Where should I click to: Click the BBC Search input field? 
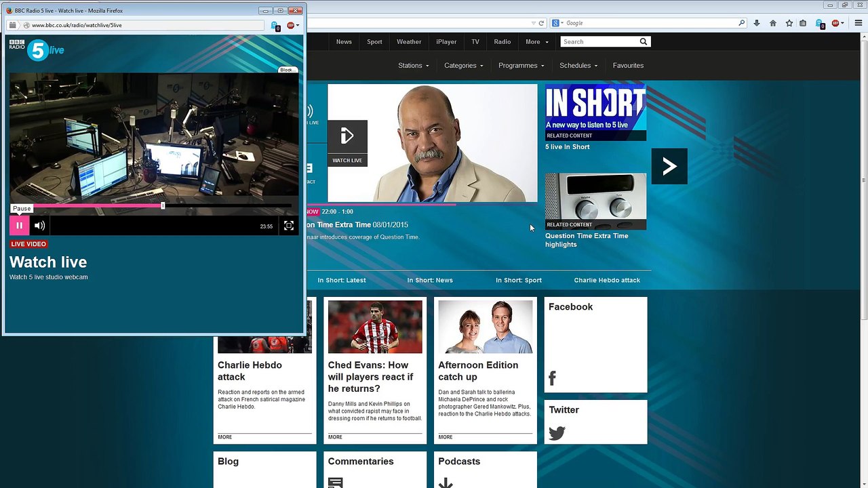point(599,42)
